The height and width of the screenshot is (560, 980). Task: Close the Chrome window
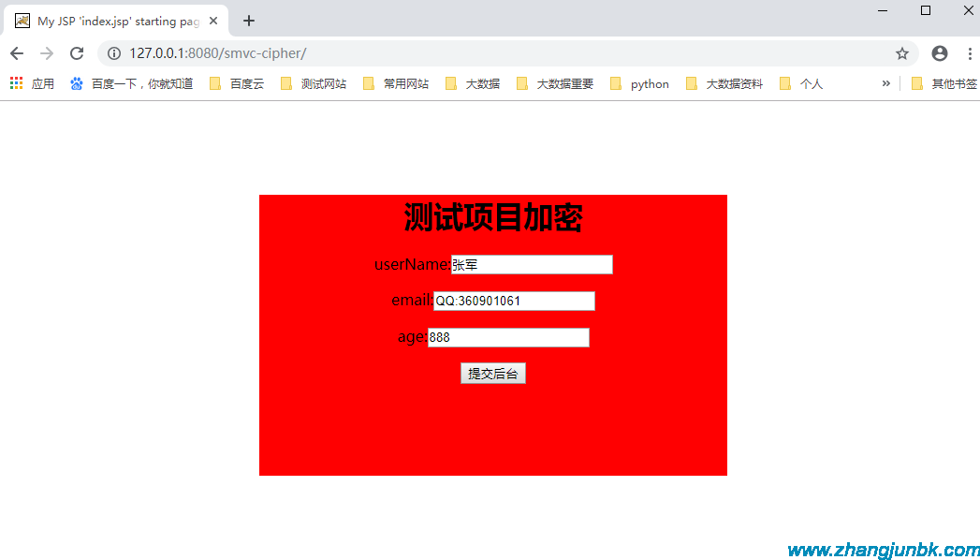click(x=968, y=10)
